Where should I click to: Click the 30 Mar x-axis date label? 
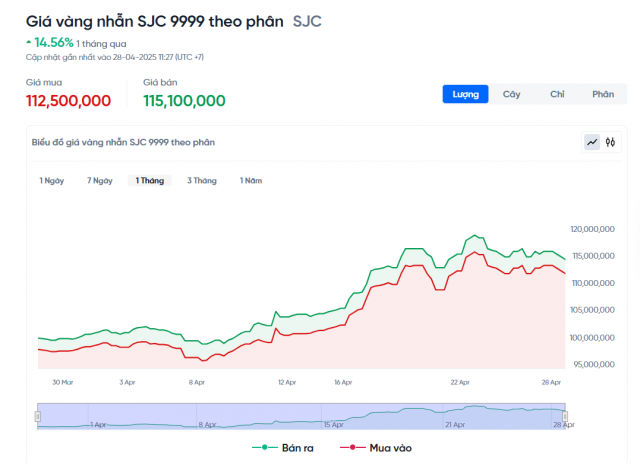62,382
